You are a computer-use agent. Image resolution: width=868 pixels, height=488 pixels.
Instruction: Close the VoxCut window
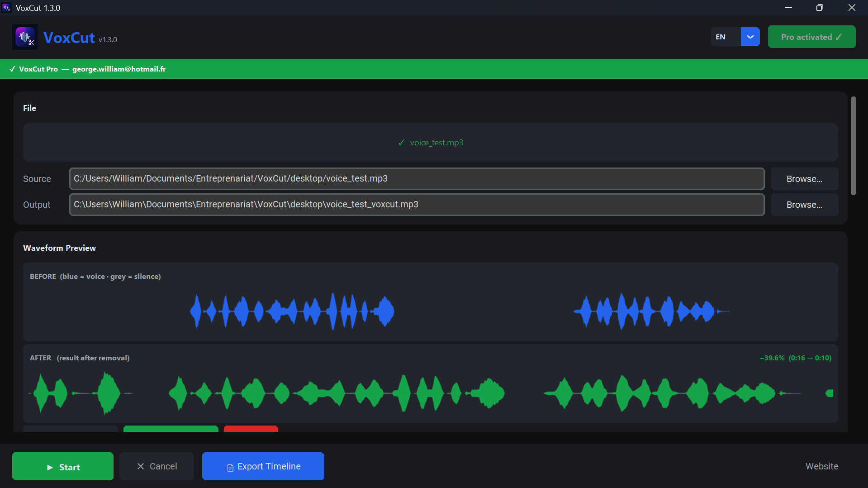tap(852, 8)
